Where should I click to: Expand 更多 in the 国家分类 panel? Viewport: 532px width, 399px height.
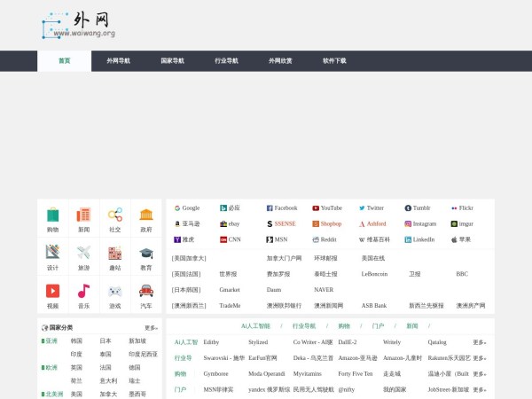[x=151, y=328]
